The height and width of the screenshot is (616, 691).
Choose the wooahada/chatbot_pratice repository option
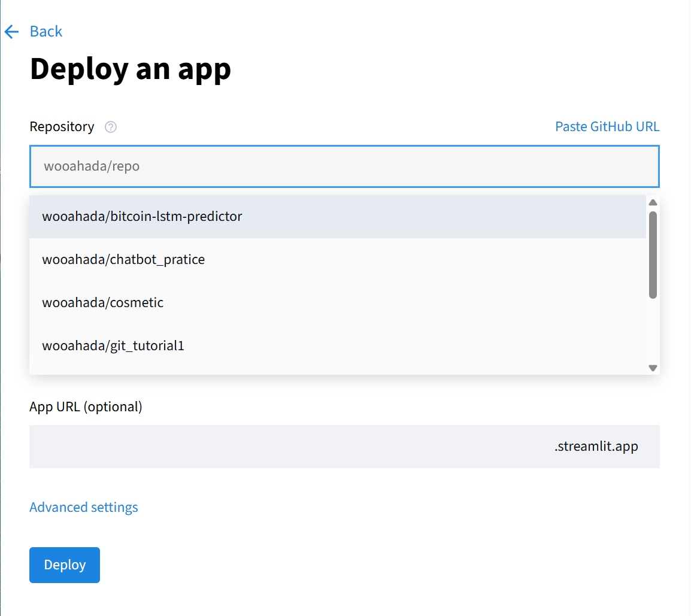pyautogui.click(x=338, y=260)
